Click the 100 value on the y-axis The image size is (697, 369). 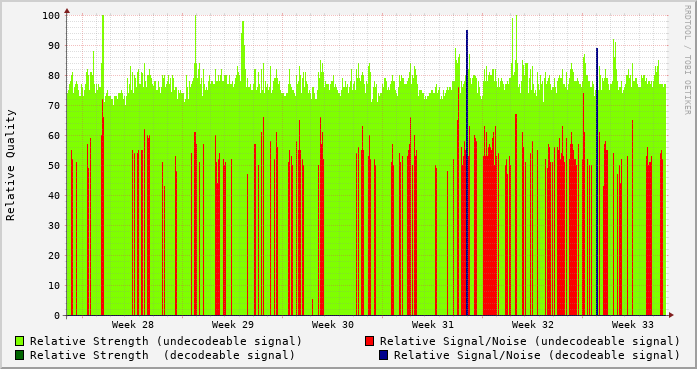point(51,16)
